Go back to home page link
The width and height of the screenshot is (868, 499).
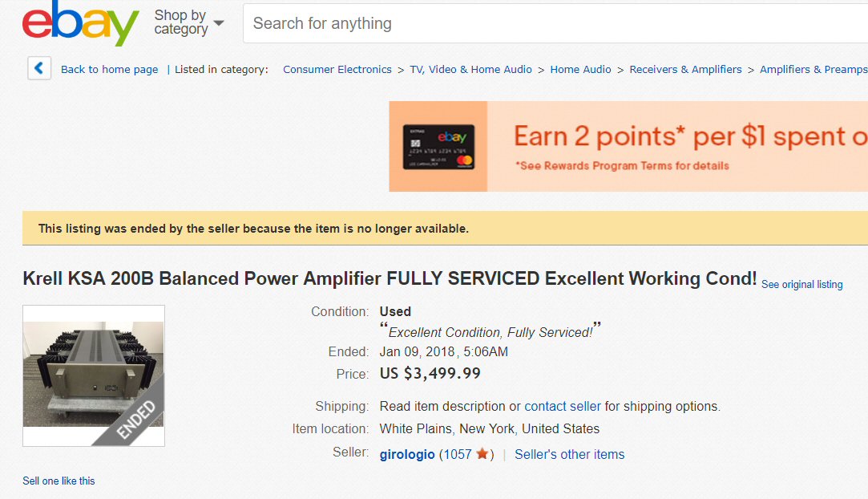[x=109, y=70]
